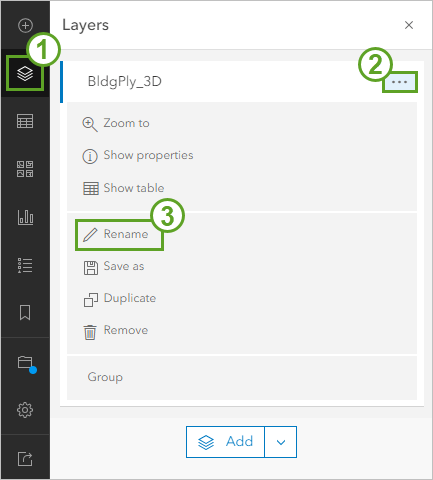Select Remove in layer options
The width and height of the screenshot is (433, 480).
pos(116,331)
